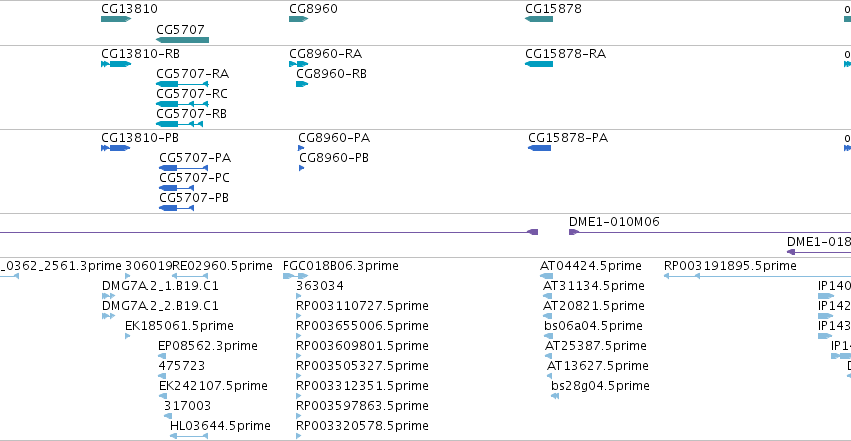Open the DME1-010M06 clone label

[614, 221]
